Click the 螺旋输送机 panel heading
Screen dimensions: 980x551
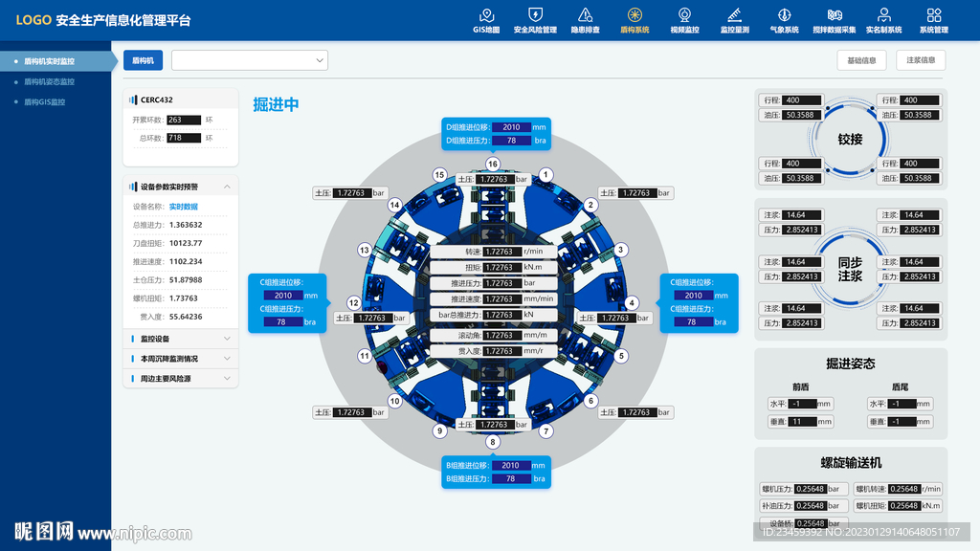click(851, 463)
